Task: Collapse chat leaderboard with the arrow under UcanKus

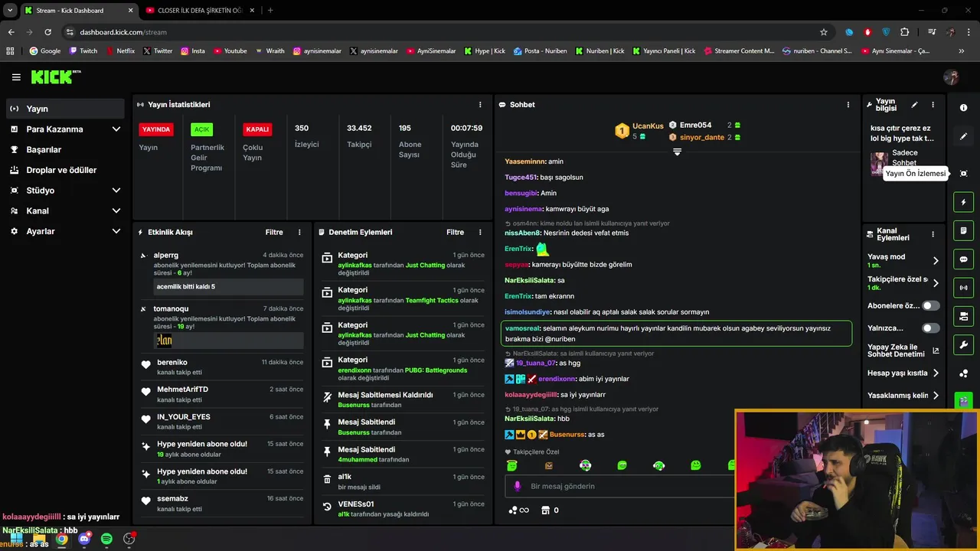Action: [x=677, y=152]
